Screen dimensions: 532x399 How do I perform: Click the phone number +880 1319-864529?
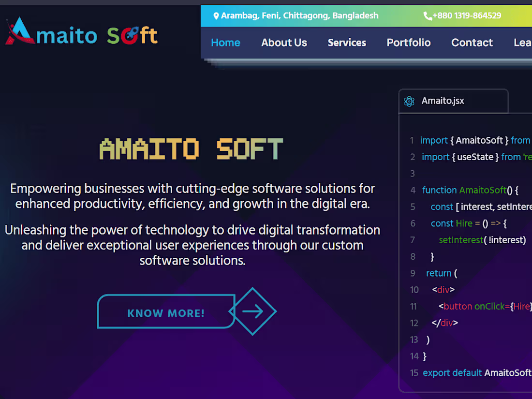tap(467, 15)
